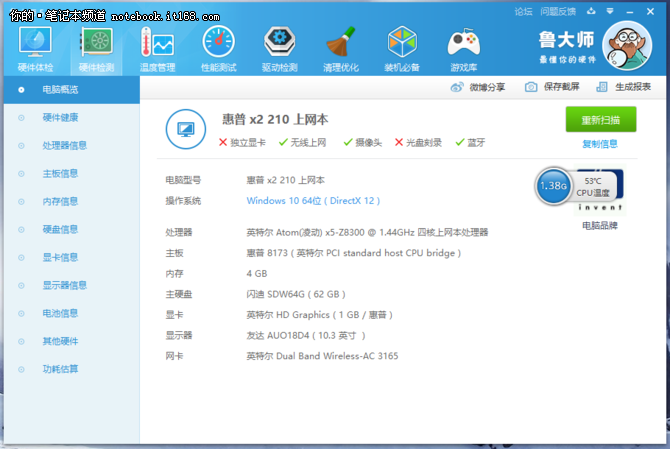
Task: Click the 摄像头 check status
Action: [362, 143]
